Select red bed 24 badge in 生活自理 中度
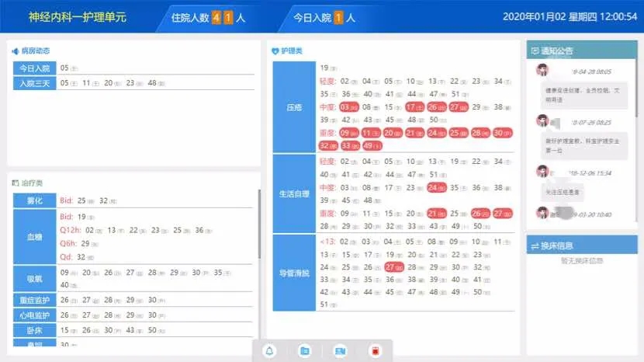This screenshot has width=644, height=362. click(x=437, y=187)
